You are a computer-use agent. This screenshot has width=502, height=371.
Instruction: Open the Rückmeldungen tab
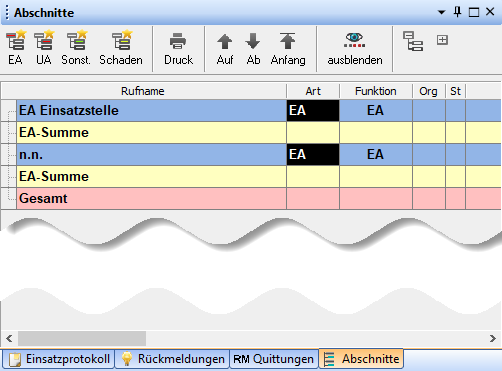point(172,359)
